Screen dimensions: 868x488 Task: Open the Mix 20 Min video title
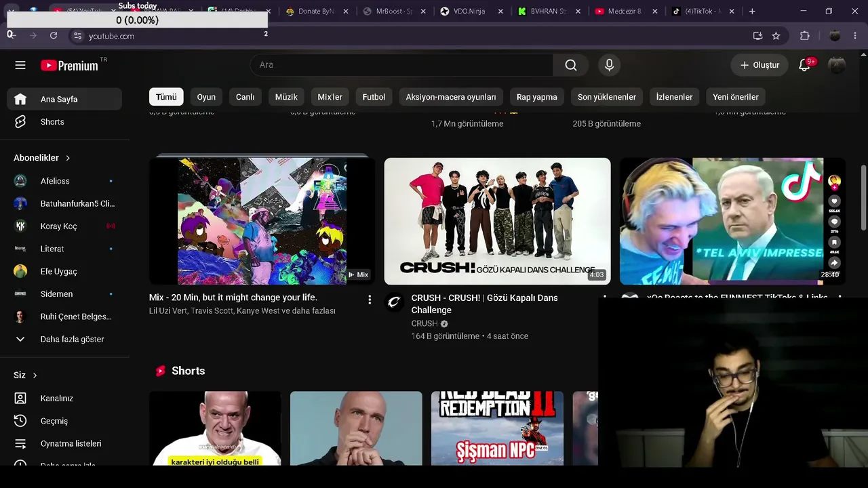(x=233, y=298)
